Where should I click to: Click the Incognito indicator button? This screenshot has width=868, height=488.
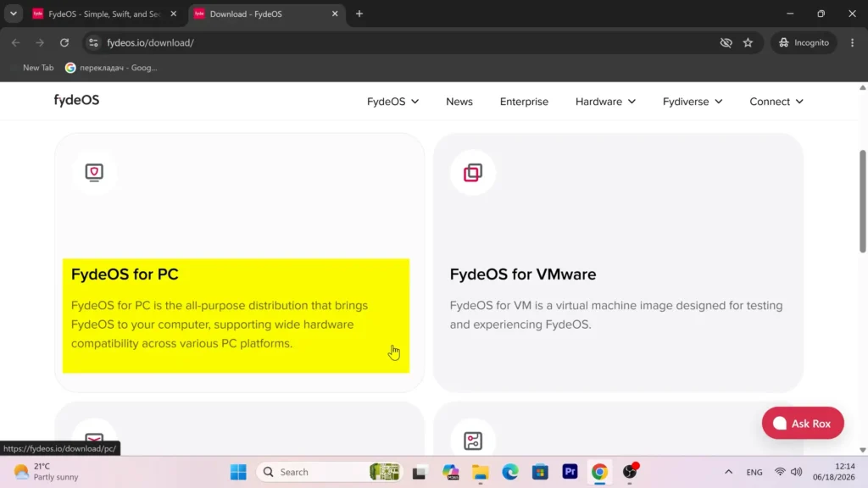804,42
